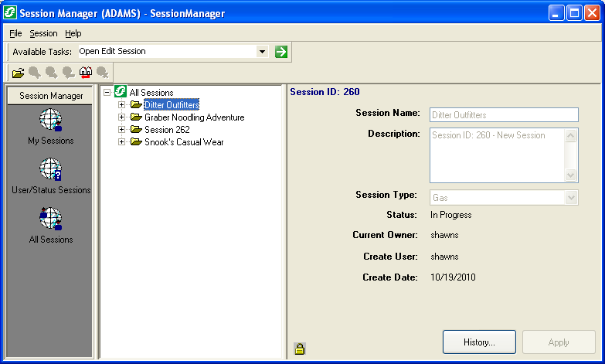Open the Help menu
This screenshot has height=364, width=605.
coord(73,33)
